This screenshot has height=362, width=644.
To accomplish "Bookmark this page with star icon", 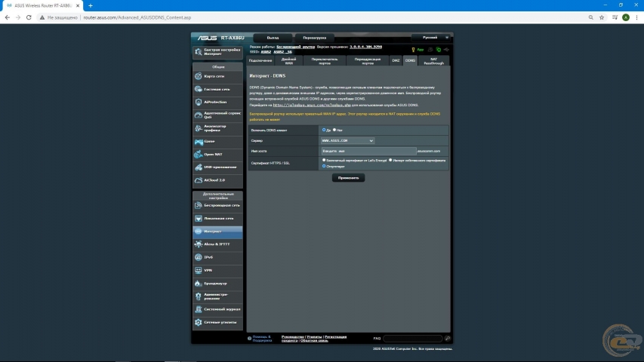I will [x=602, y=17].
